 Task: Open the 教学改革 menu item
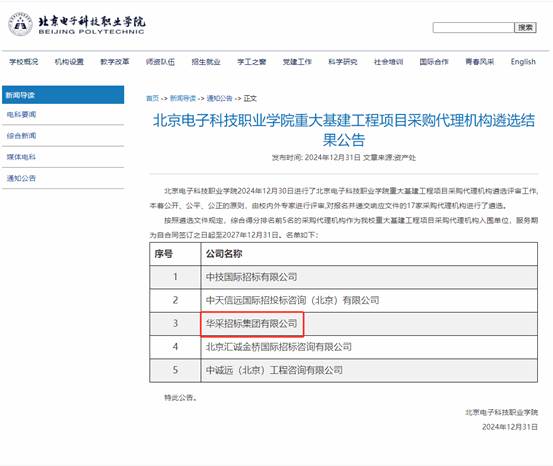pyautogui.click(x=115, y=62)
